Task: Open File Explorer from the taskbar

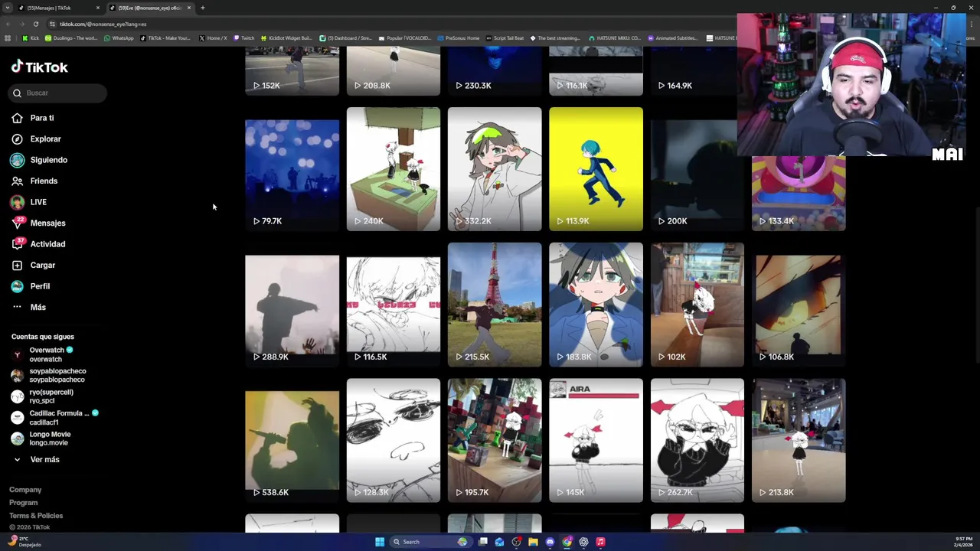Action: tap(533, 542)
